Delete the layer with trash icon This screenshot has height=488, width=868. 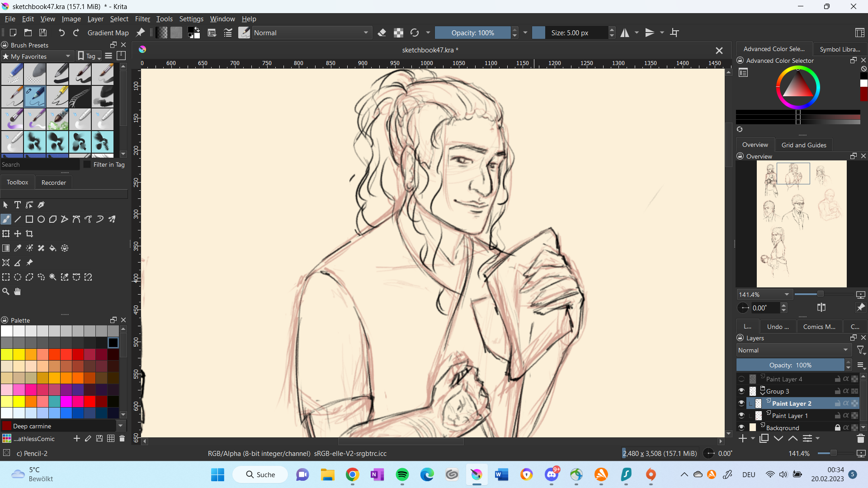[x=860, y=439]
